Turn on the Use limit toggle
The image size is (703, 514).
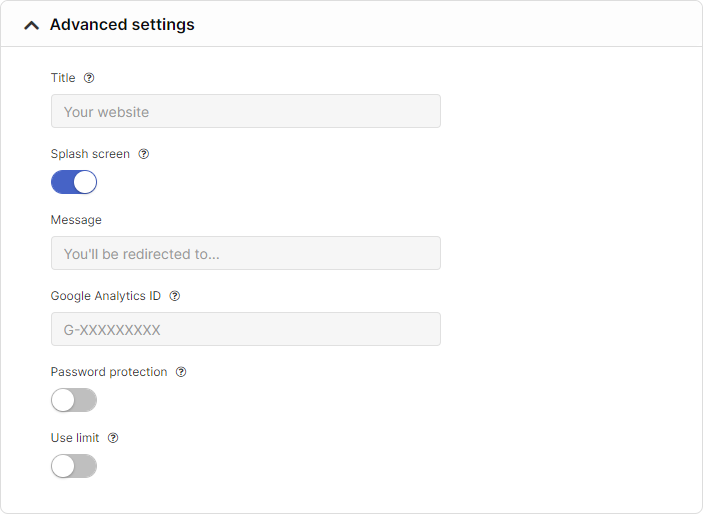coord(74,466)
